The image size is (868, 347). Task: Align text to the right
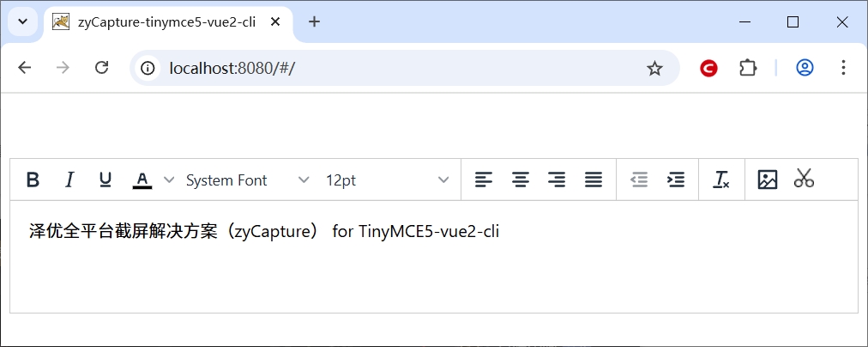(x=557, y=180)
